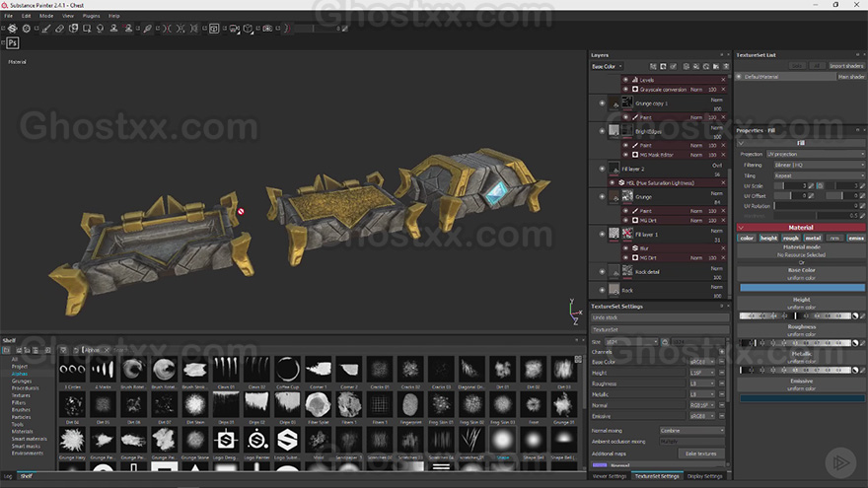Click the Material mode resource button

pos(801,251)
